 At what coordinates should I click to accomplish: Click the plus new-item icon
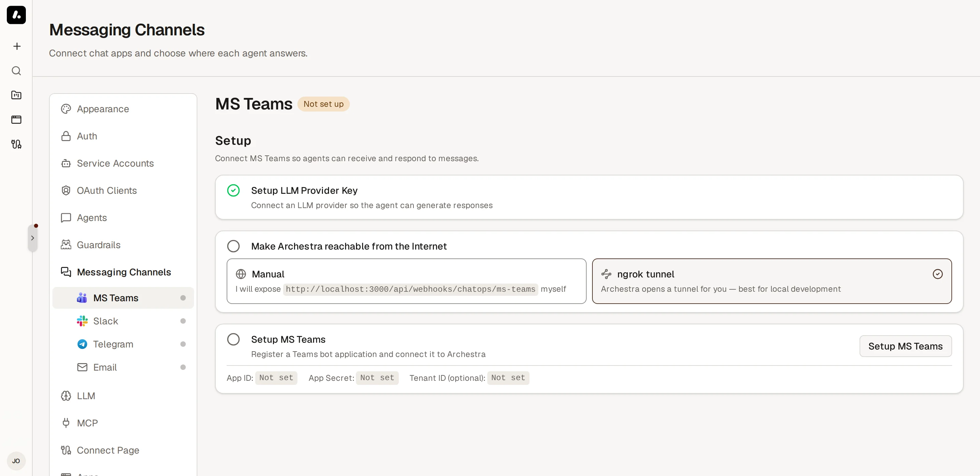coord(17,46)
